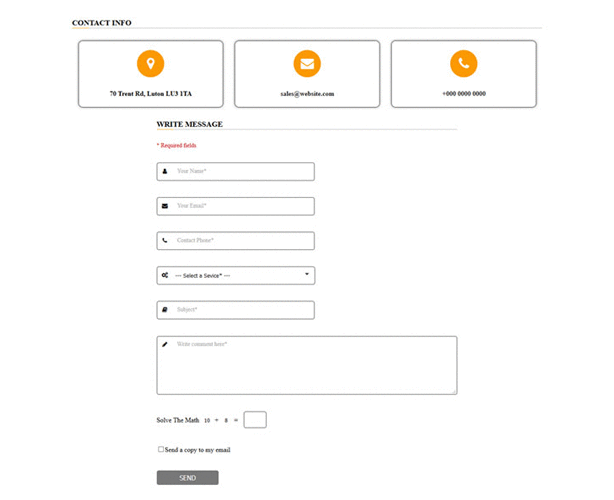The height and width of the screenshot is (500, 614).
Task: Click the orange location pin icon
Action: [150, 63]
